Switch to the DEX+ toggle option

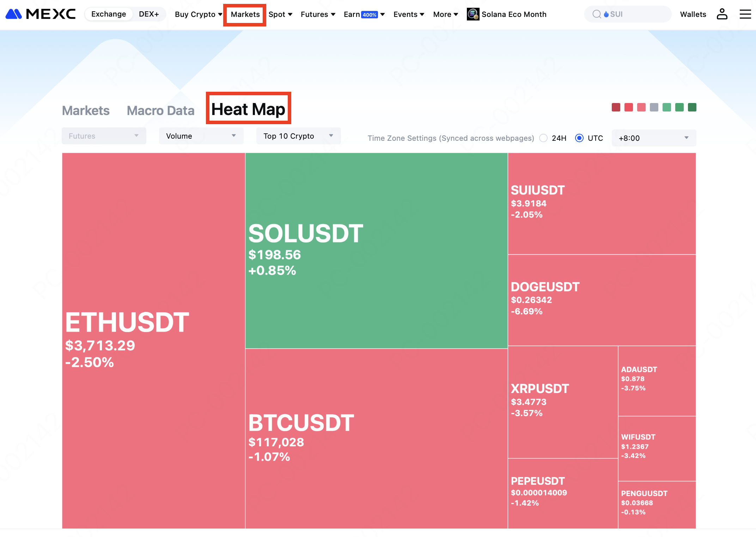tap(149, 14)
